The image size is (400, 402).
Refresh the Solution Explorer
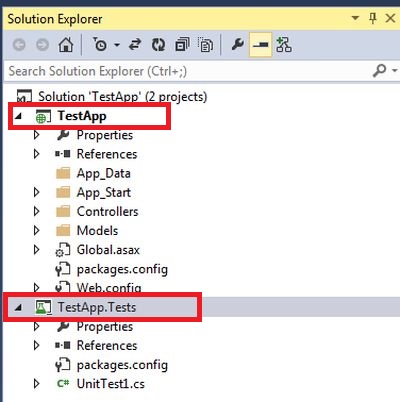158,44
